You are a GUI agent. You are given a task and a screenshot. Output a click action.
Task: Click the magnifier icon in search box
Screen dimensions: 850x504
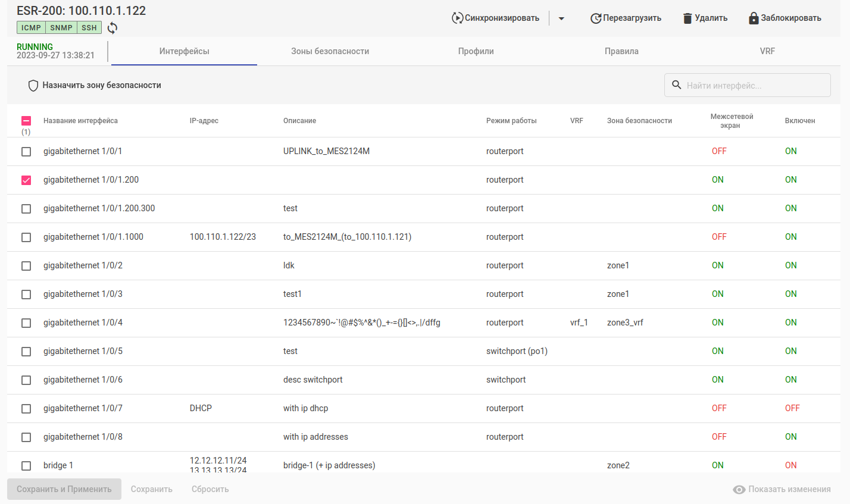coord(677,85)
